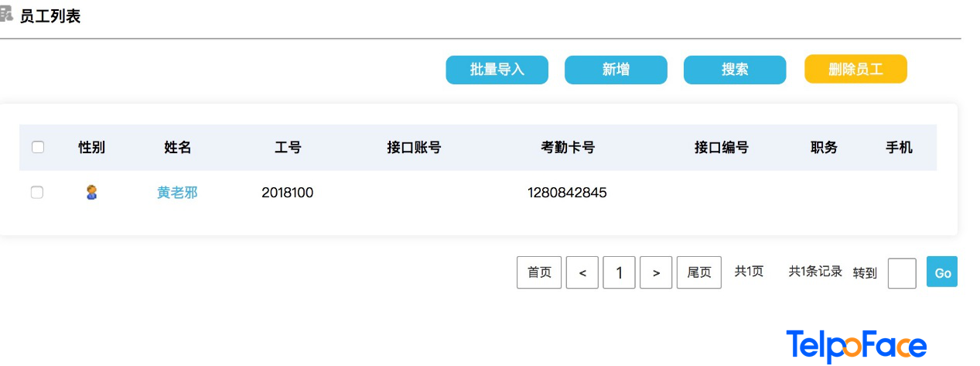Open employee 黄老邪 name link

177,193
